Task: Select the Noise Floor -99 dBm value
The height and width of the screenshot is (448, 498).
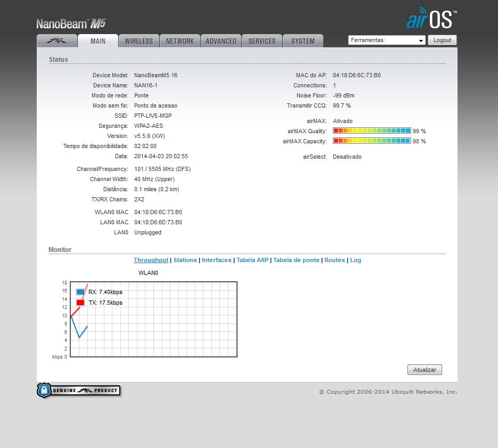Action: tap(344, 95)
